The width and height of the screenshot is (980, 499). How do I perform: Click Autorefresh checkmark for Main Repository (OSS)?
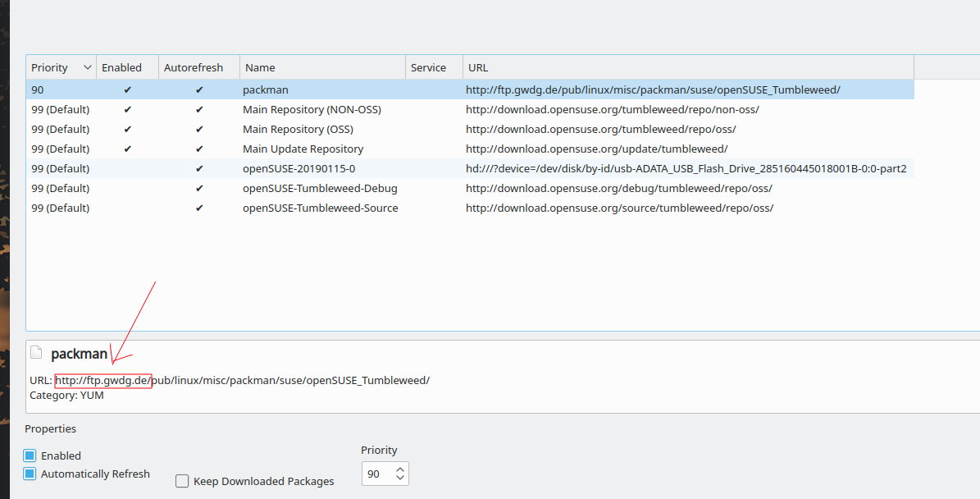(x=199, y=130)
